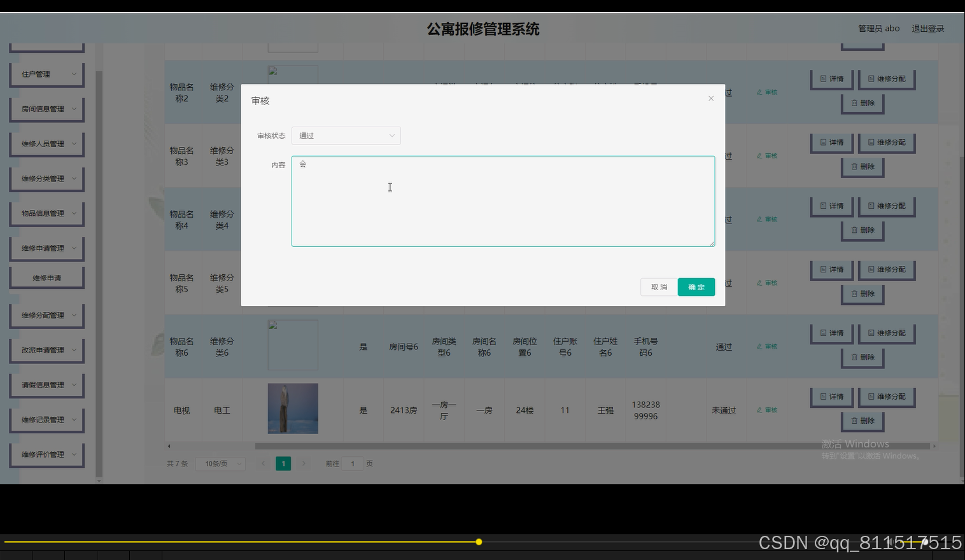
Task: Click the 审核 pencil icon for 物品名称6
Action: 766,346
